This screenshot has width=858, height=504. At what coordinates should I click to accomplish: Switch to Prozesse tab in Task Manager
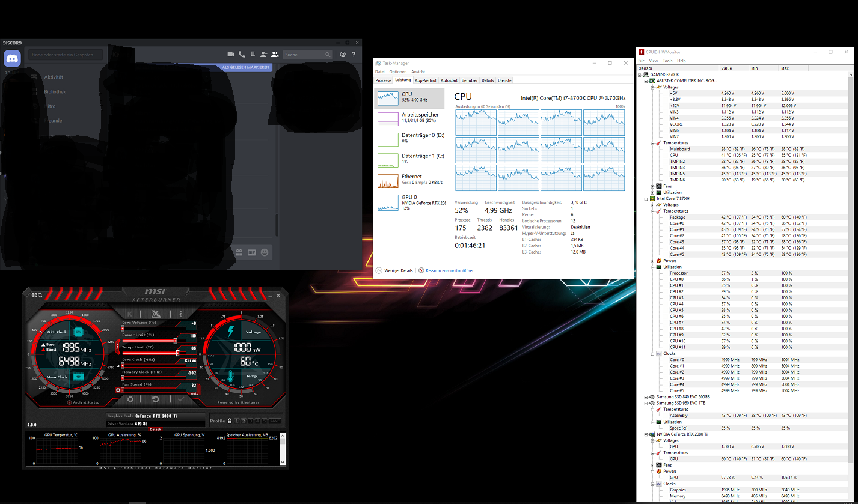pos(384,80)
